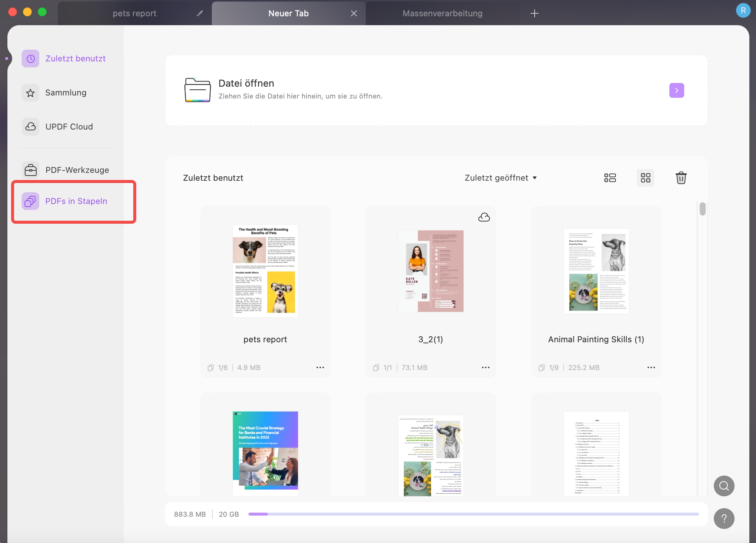
Task: Click the trash icon to clear recent list
Action: click(x=681, y=178)
